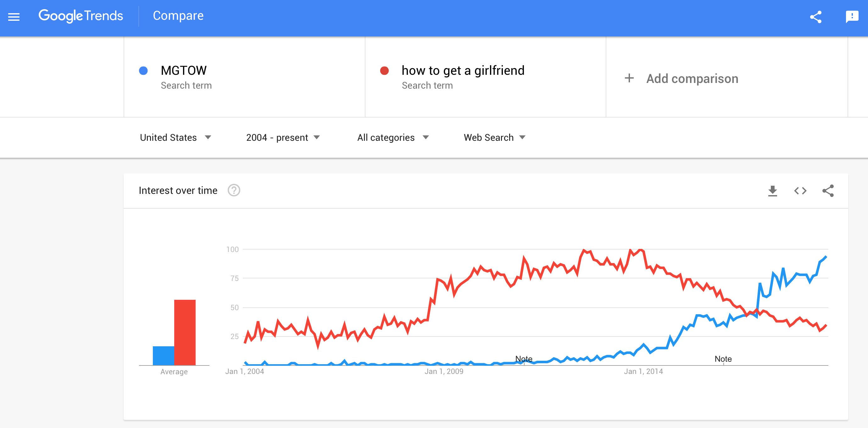Click the blue MGTOW color dot
The image size is (868, 428).
(x=143, y=70)
